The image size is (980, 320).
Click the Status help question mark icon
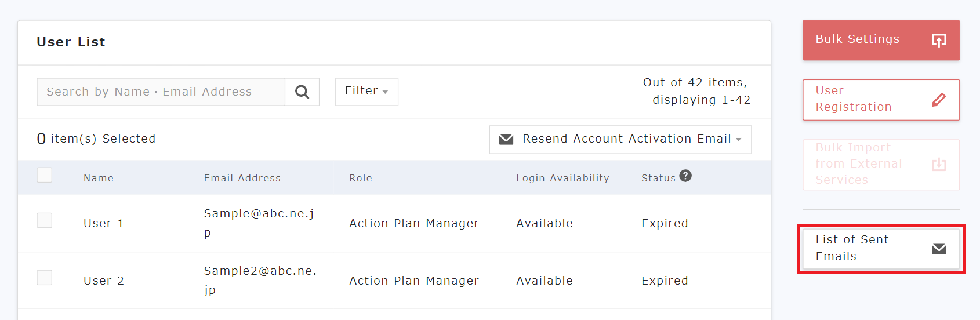coord(685,176)
